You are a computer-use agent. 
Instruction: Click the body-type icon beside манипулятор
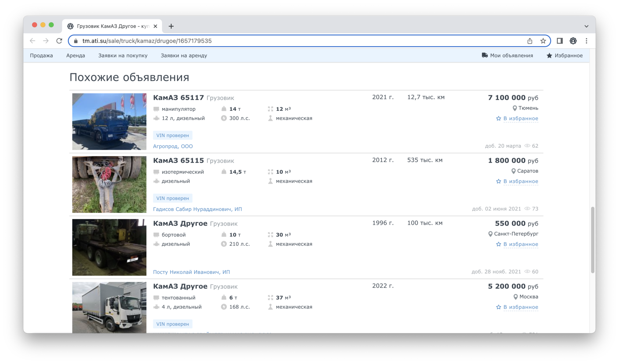(156, 109)
